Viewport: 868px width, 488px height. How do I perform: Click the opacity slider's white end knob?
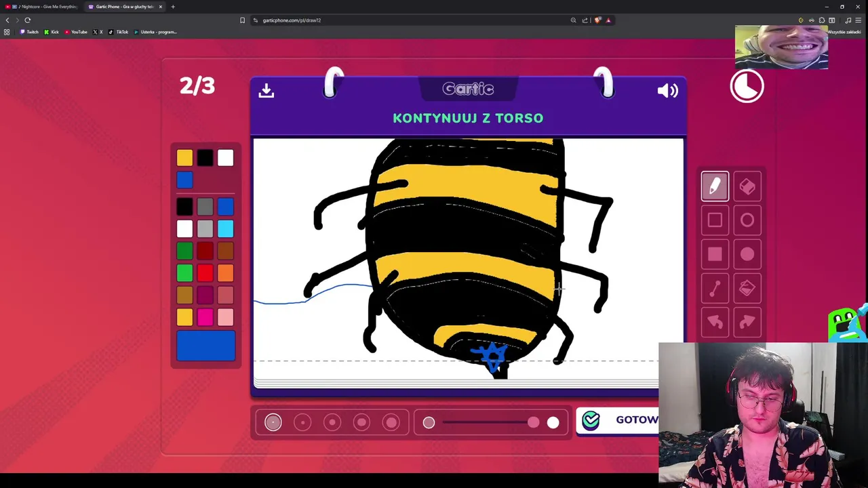(553, 423)
